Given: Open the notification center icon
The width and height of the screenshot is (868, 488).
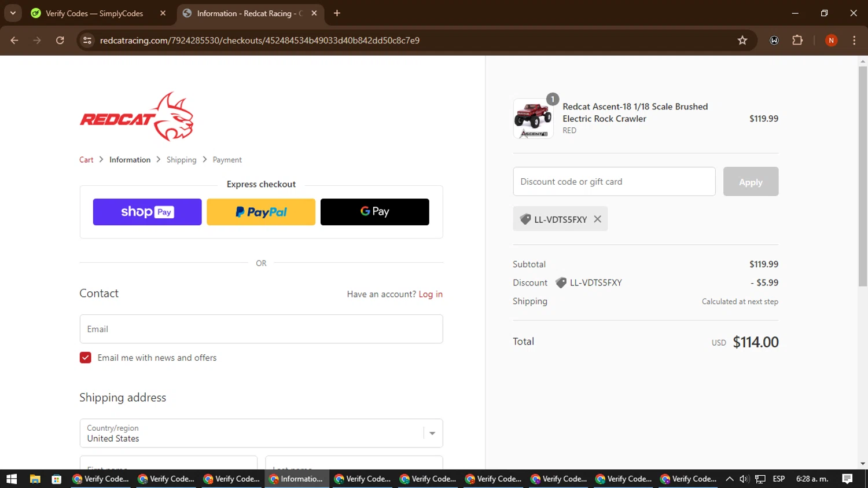Looking at the screenshot, I should click(847, 479).
